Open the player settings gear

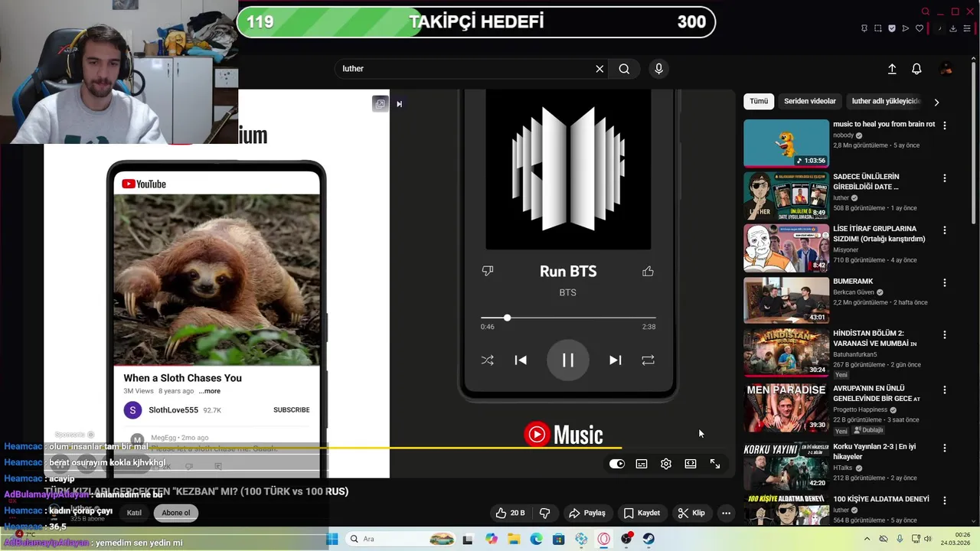click(x=666, y=464)
